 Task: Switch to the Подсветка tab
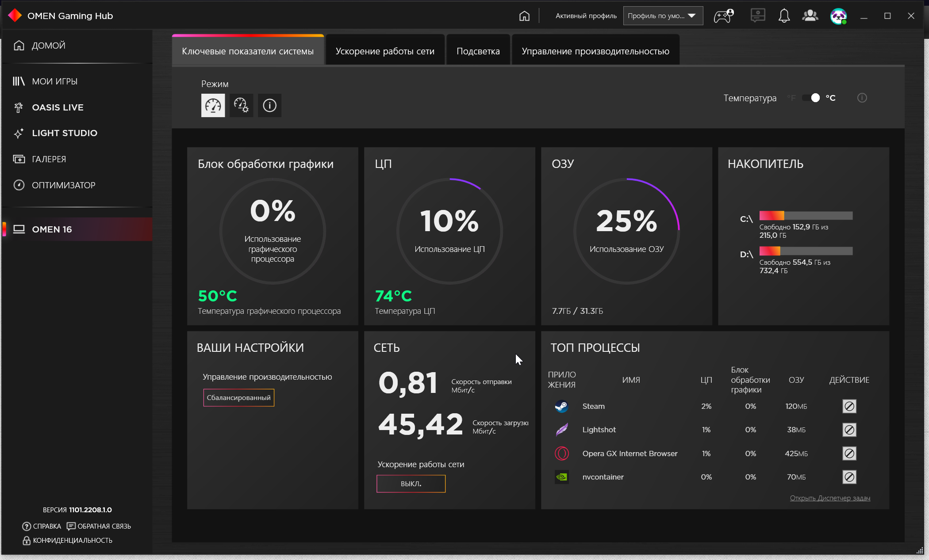pos(478,51)
